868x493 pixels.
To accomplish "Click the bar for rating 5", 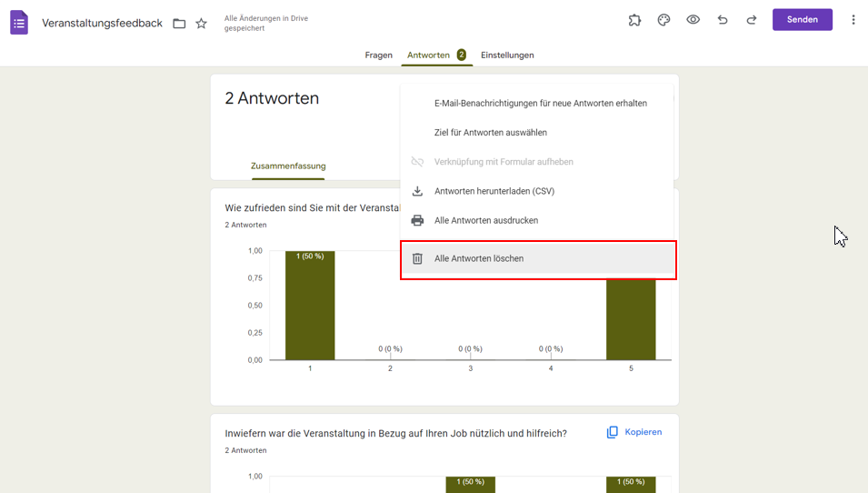I will pyautogui.click(x=631, y=318).
